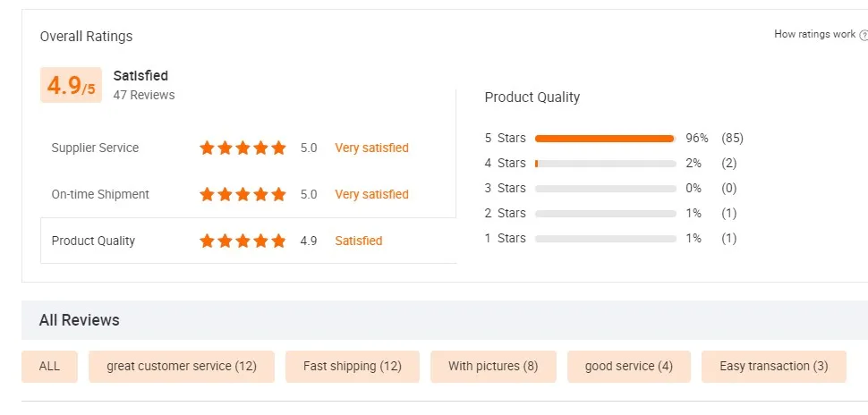Click the 4.9/5 overall score badge

[71, 85]
